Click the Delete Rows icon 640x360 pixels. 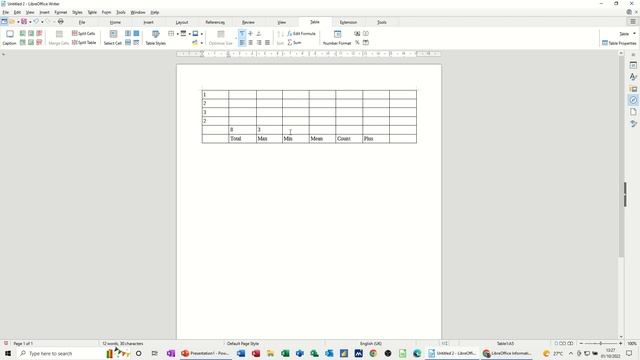point(39,42)
